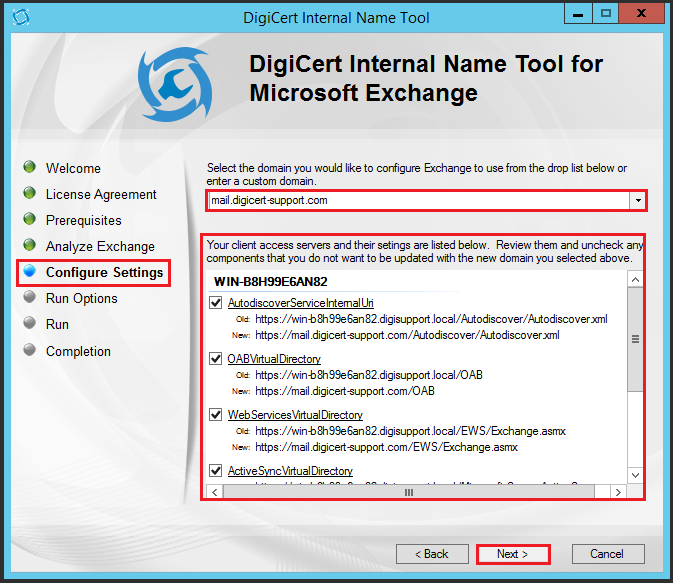
Task: Uncheck the OABVirtualDirectory checkbox
Action: (x=217, y=359)
